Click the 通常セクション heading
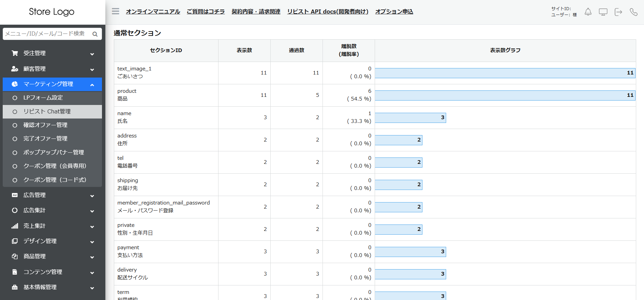The image size is (644, 300). [137, 33]
